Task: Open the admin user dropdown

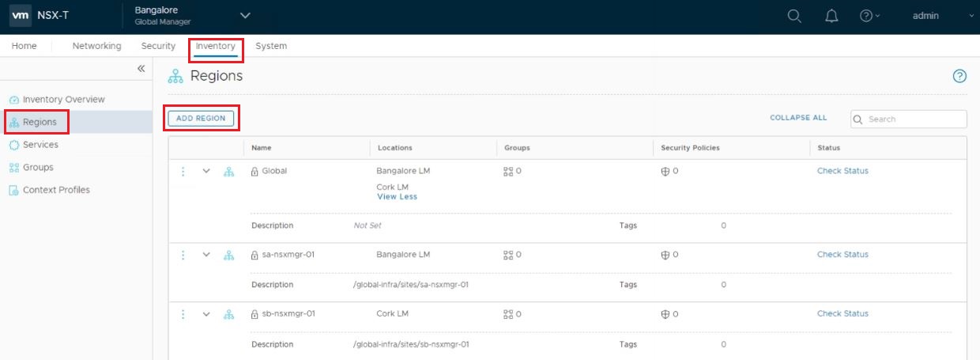Action: 933,16
